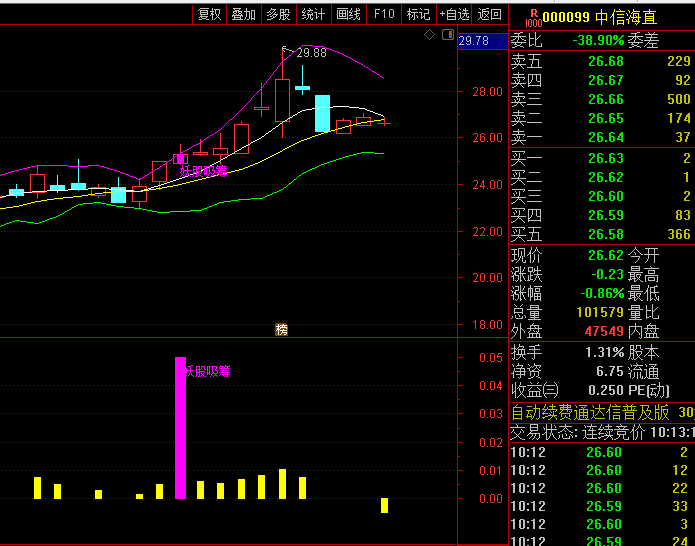The height and width of the screenshot is (546, 695).
Task: Select the 29.88 high price marker
Action: click(311, 53)
